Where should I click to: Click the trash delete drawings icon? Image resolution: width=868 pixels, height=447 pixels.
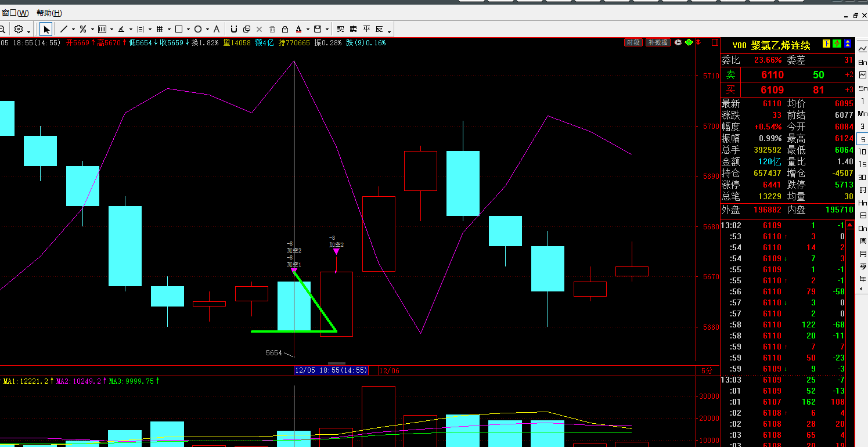(x=272, y=29)
